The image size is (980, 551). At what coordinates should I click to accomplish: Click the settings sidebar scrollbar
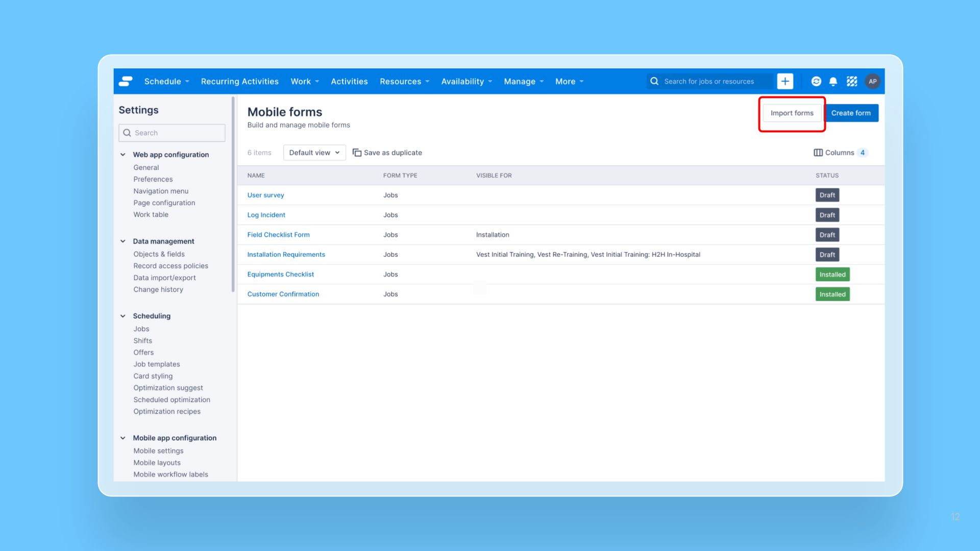(x=233, y=194)
